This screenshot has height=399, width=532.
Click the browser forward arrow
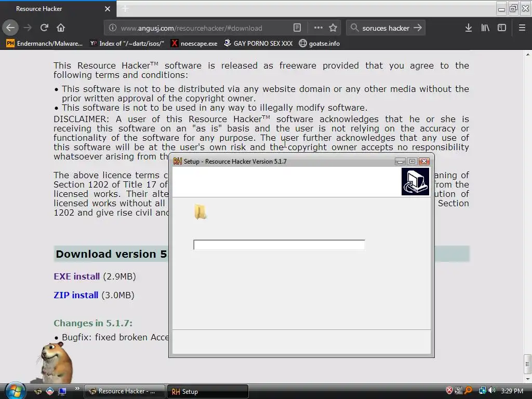click(x=28, y=28)
